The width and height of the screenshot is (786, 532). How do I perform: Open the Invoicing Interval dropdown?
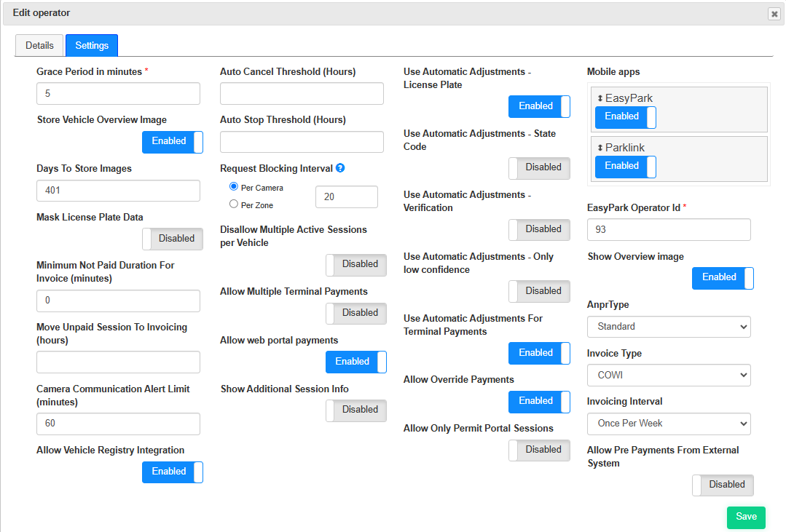[x=669, y=424]
